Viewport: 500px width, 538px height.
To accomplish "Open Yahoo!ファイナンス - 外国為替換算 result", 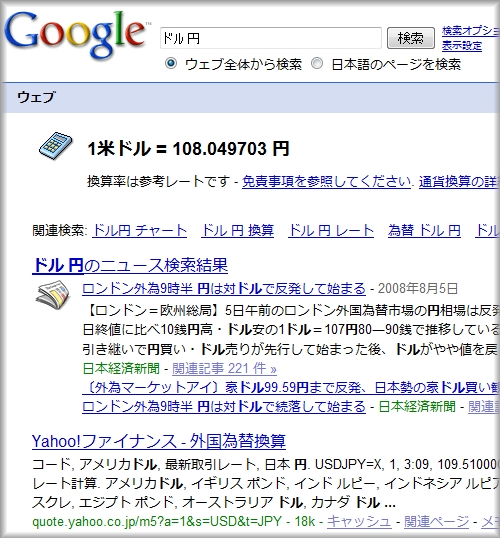I will click(159, 441).
